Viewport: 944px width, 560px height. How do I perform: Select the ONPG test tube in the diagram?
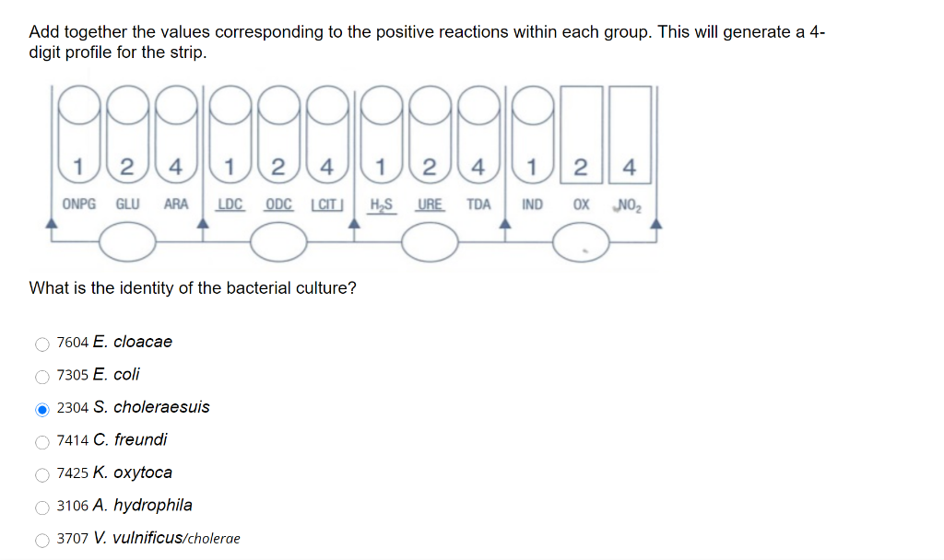[x=78, y=138]
